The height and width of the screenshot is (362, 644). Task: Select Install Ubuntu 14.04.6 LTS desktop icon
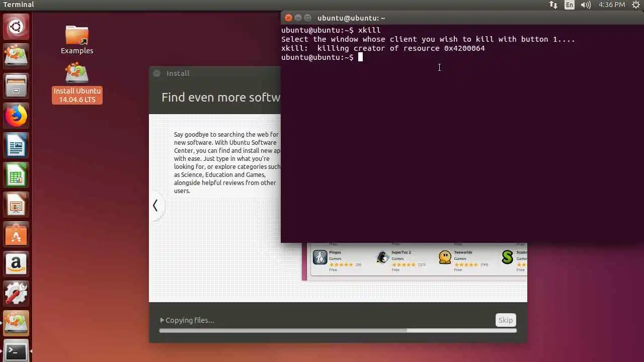click(77, 83)
